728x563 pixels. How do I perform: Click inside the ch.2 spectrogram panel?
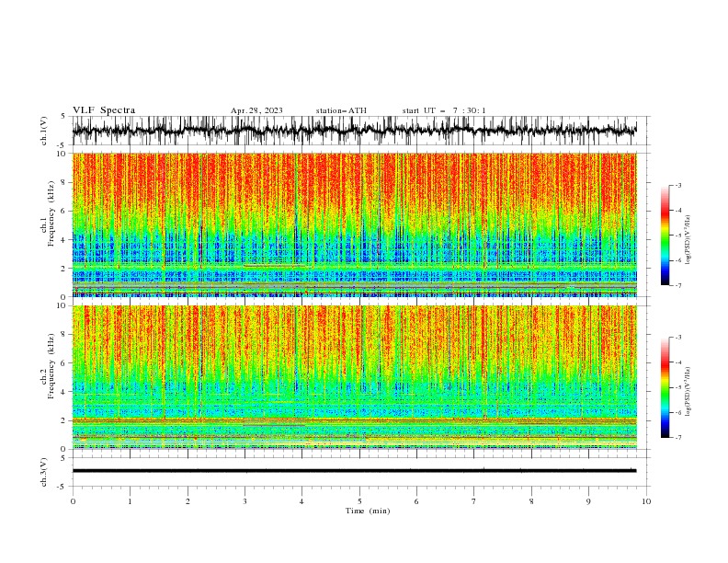(354, 377)
